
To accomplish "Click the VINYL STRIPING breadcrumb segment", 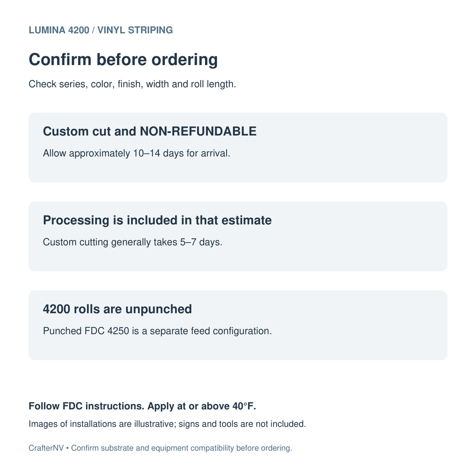I will tap(135, 30).
